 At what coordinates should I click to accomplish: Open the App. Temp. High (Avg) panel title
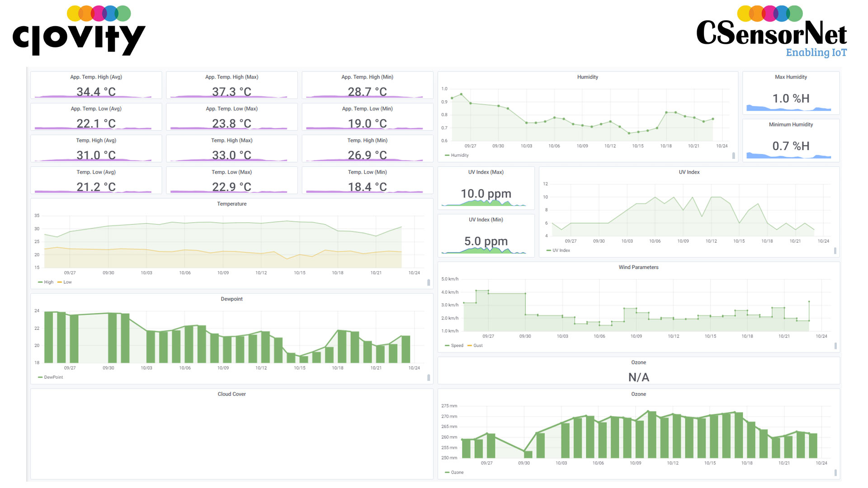[96, 77]
